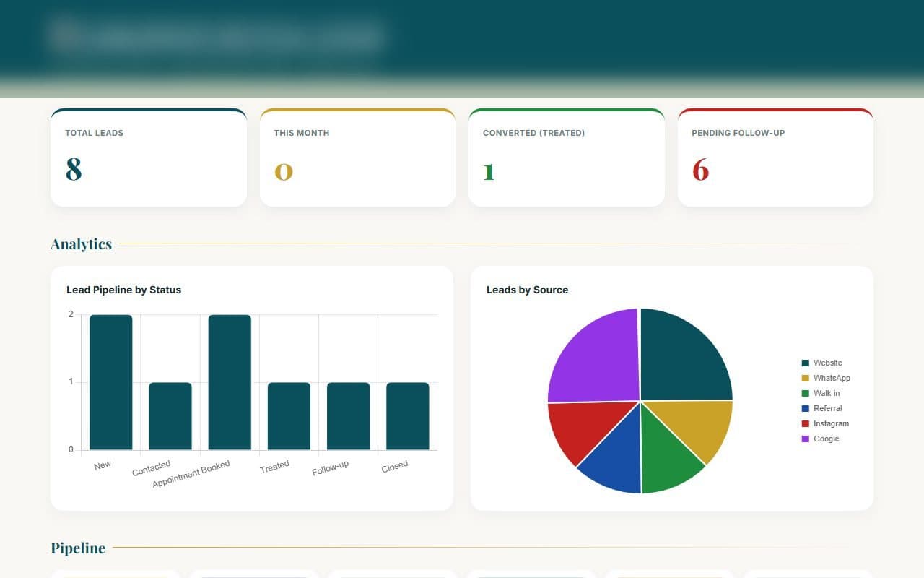Toggle Walk-in legend swatch
The width and height of the screenshot is (924, 578).
[806, 393]
